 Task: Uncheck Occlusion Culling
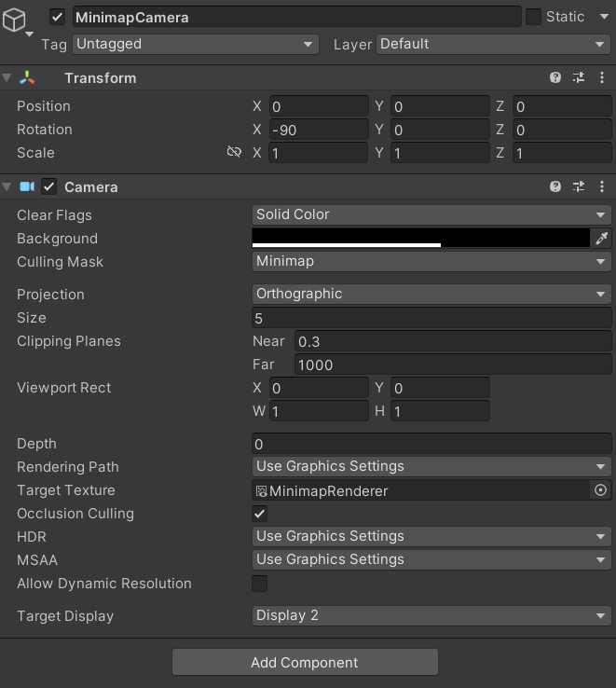pyautogui.click(x=259, y=514)
